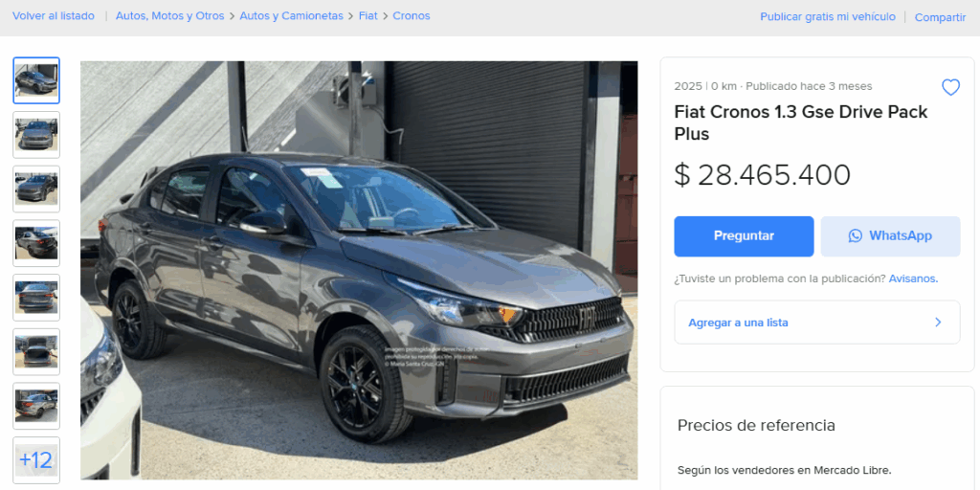This screenshot has height=490, width=980.
Task: Click the Fiat breadcrumb link
Action: pos(368,16)
